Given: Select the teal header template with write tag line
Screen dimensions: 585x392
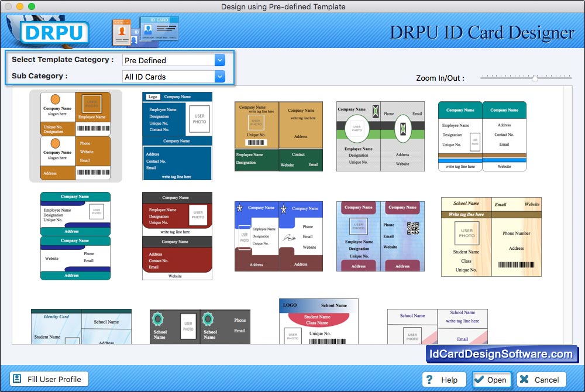Looking at the screenshot, I should (x=482, y=136).
